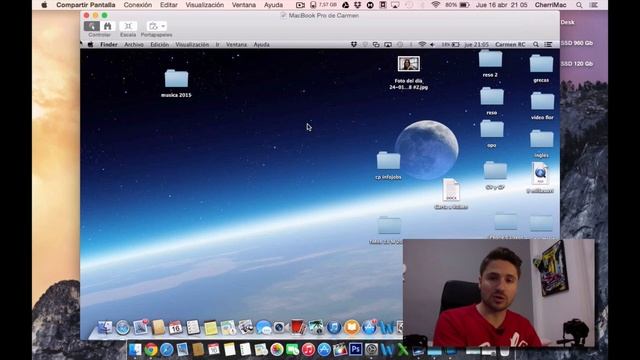Open the remote Ir menu
The height and width of the screenshot is (360, 640).
(217, 44)
